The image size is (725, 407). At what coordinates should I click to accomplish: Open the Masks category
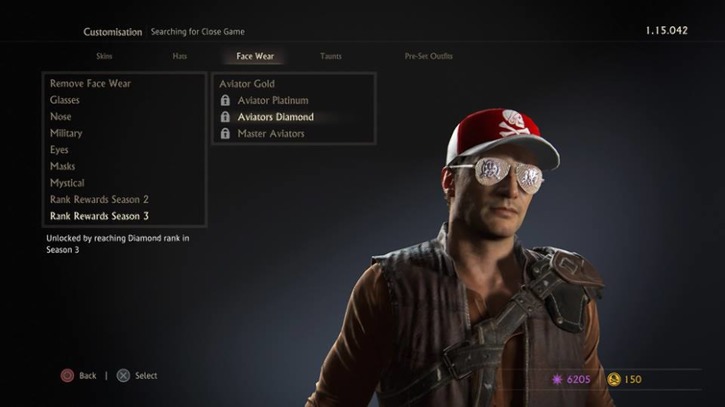pyautogui.click(x=62, y=166)
